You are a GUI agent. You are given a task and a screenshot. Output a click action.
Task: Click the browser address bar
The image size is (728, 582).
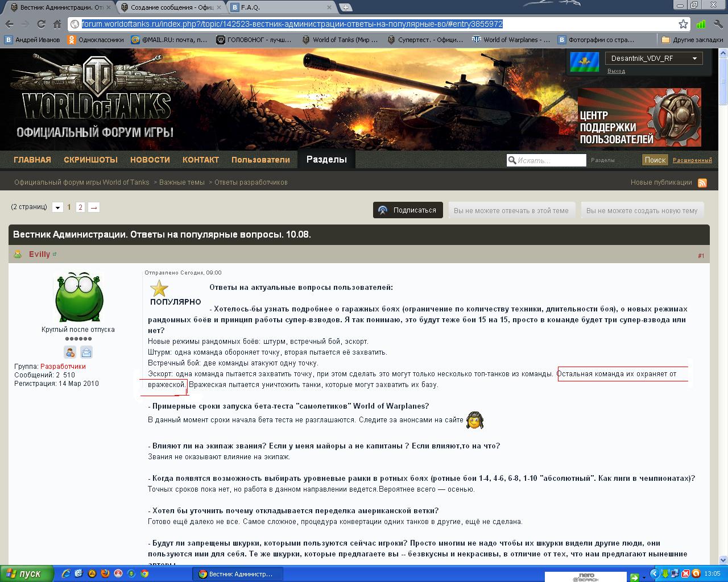click(375, 24)
